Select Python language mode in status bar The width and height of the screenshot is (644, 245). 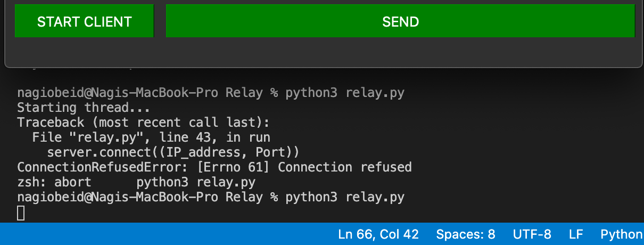click(622, 234)
